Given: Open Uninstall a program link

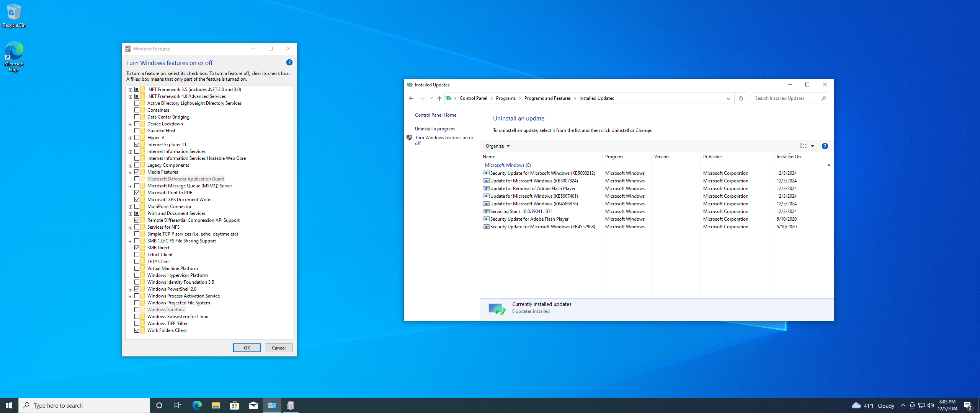Looking at the screenshot, I should 435,129.
